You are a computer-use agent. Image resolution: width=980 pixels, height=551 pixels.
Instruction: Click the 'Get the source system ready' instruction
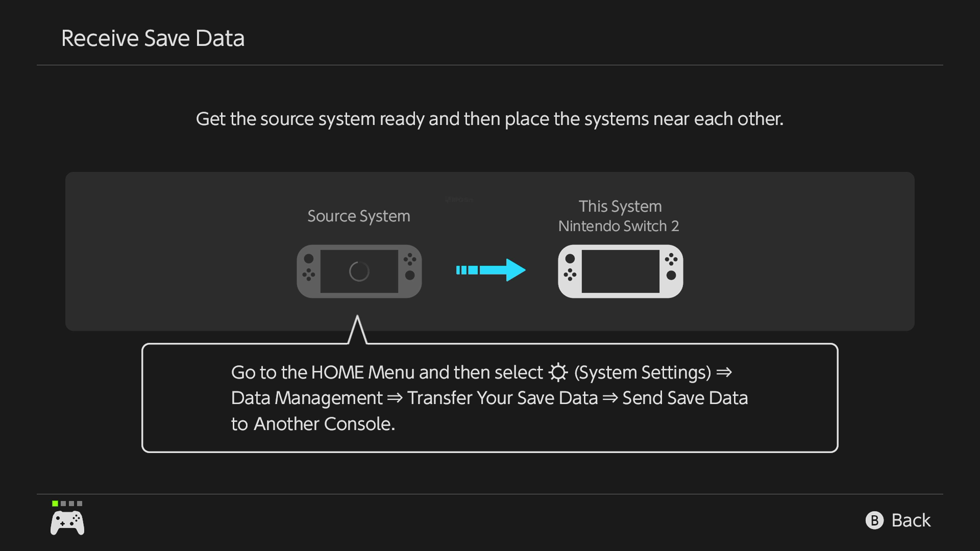click(490, 119)
